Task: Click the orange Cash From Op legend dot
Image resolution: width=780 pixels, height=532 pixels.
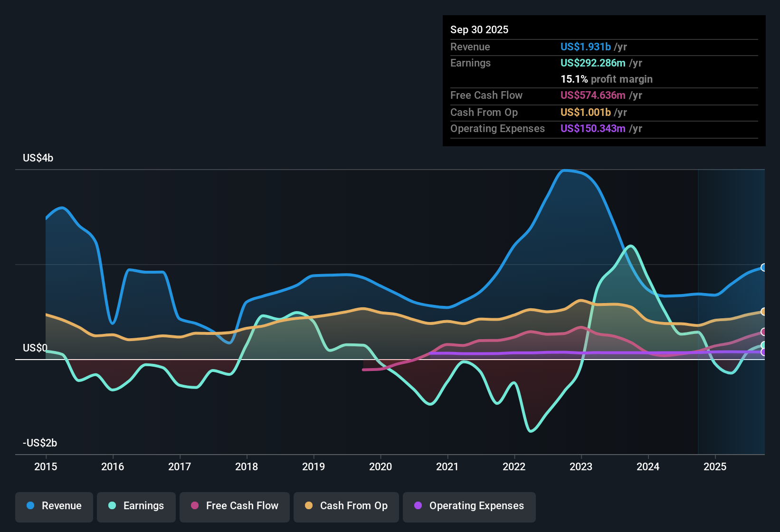Action: pos(309,506)
